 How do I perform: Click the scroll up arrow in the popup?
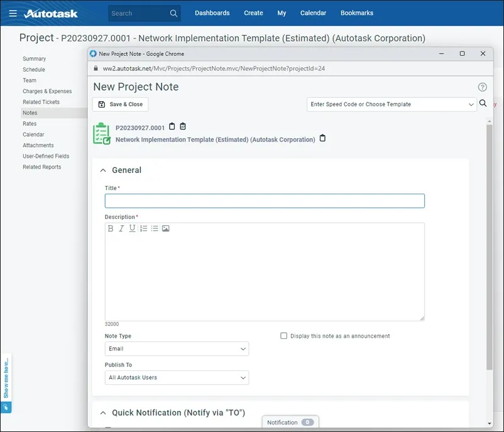(x=489, y=121)
